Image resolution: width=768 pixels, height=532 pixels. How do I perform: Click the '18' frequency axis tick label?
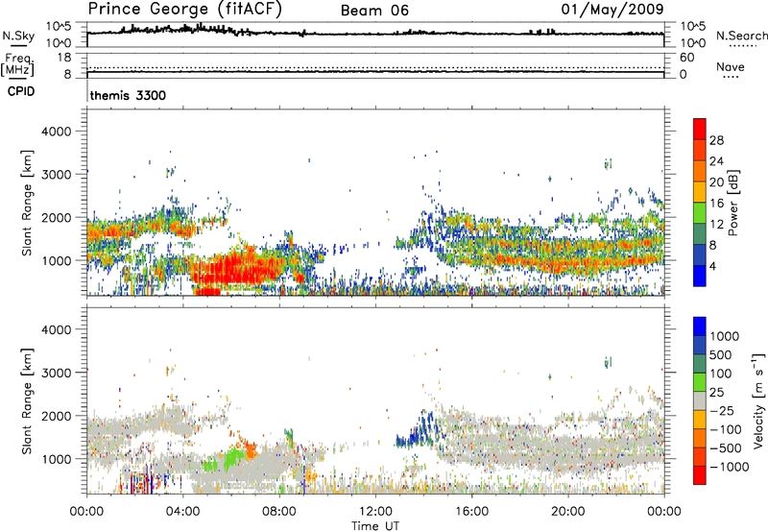[64, 58]
